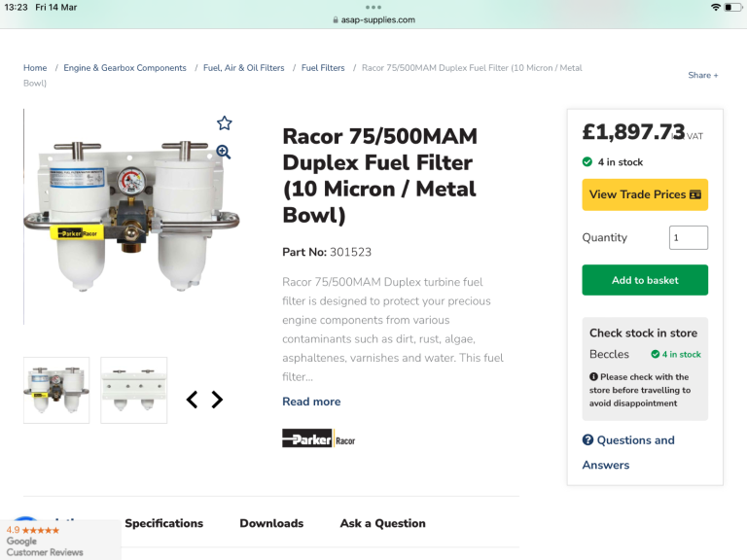The height and width of the screenshot is (560, 747).
Task: Open the Parker Racor brand logo
Action: [318, 438]
